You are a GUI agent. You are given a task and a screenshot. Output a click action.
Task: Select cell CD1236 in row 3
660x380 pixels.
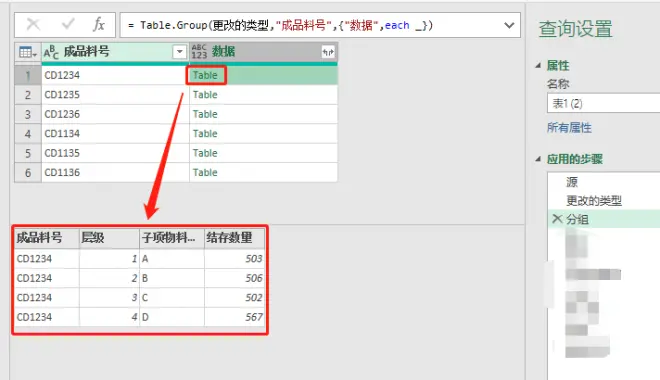coord(115,114)
